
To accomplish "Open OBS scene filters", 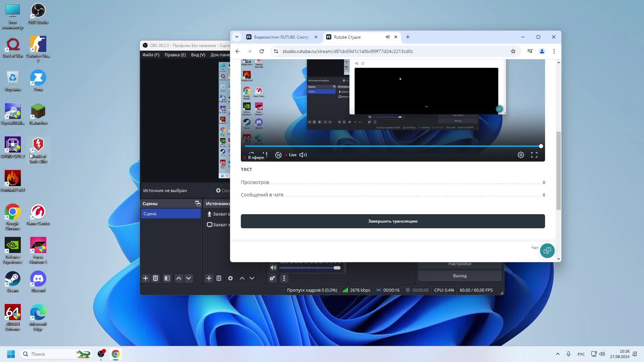I will pos(167,278).
